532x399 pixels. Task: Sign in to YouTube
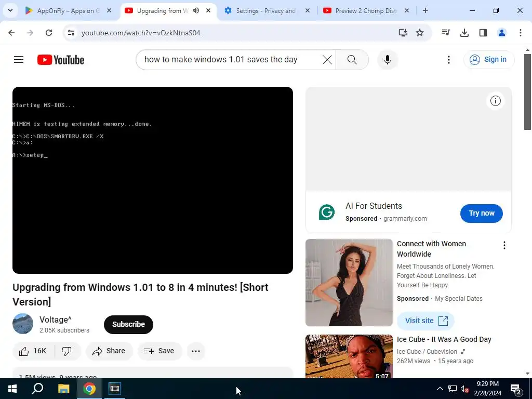[488, 60]
